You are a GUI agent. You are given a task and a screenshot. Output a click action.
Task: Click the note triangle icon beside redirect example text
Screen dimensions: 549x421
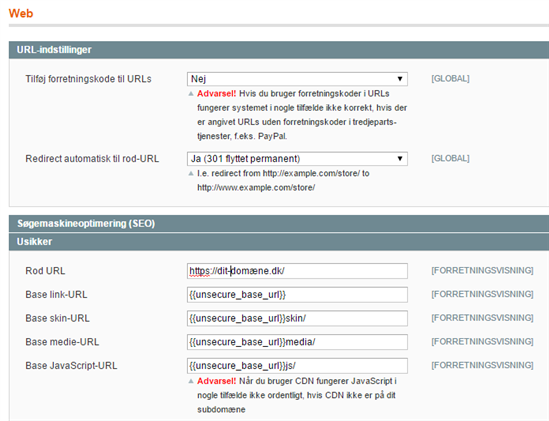191,173
